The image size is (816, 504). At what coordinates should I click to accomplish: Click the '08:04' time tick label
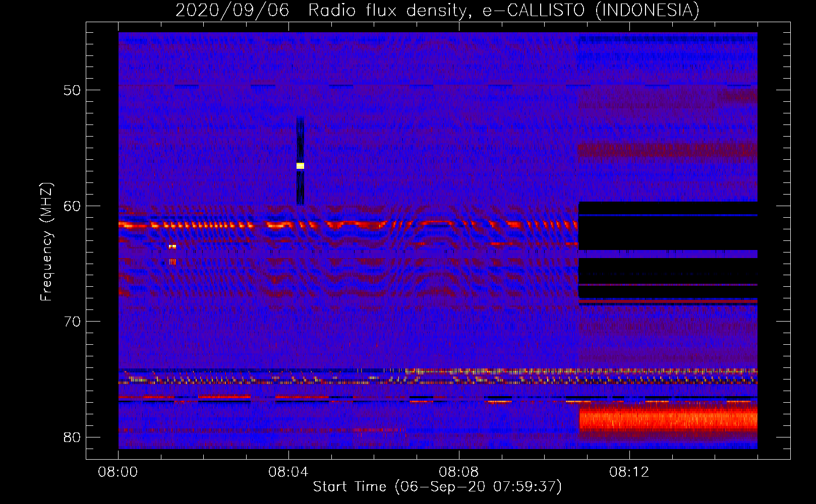[288, 472]
